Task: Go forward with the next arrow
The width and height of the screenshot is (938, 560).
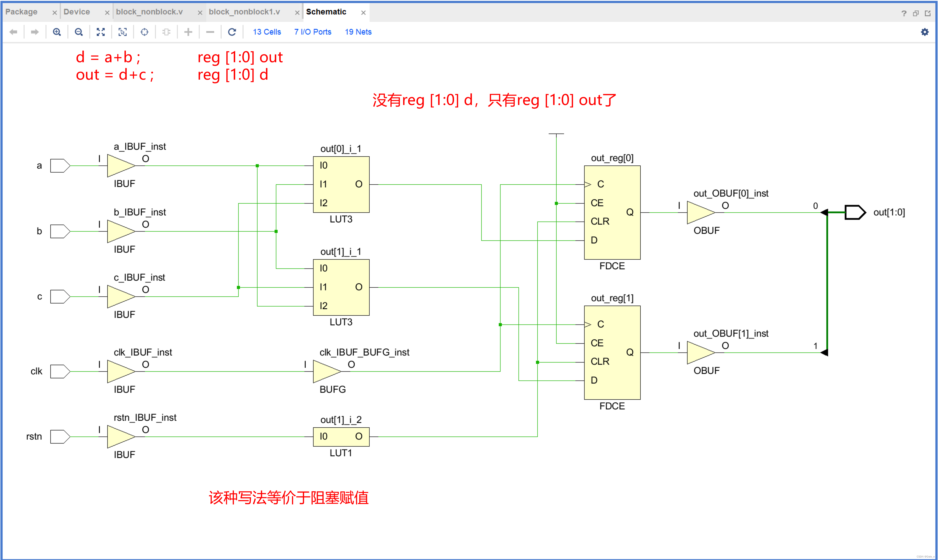Action: [35, 32]
